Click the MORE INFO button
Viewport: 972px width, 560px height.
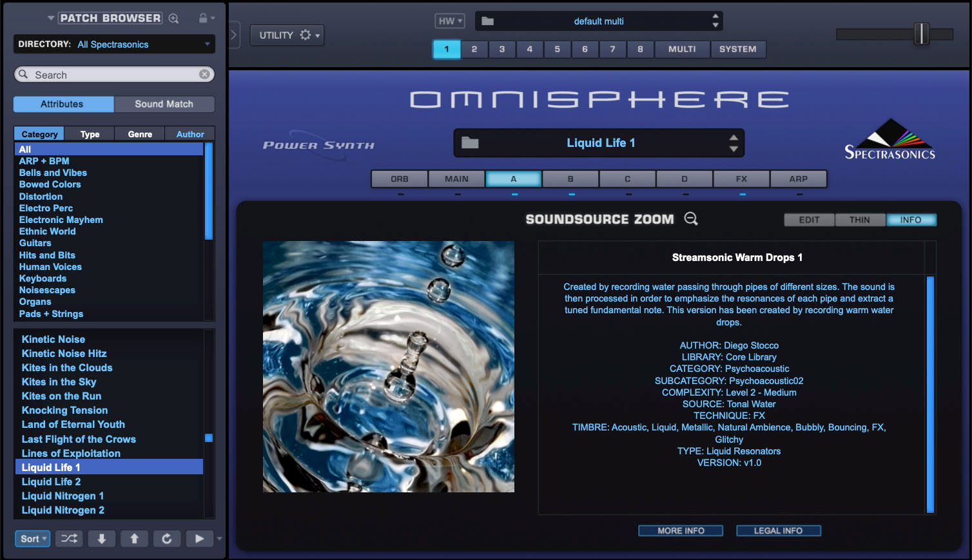pyautogui.click(x=681, y=530)
